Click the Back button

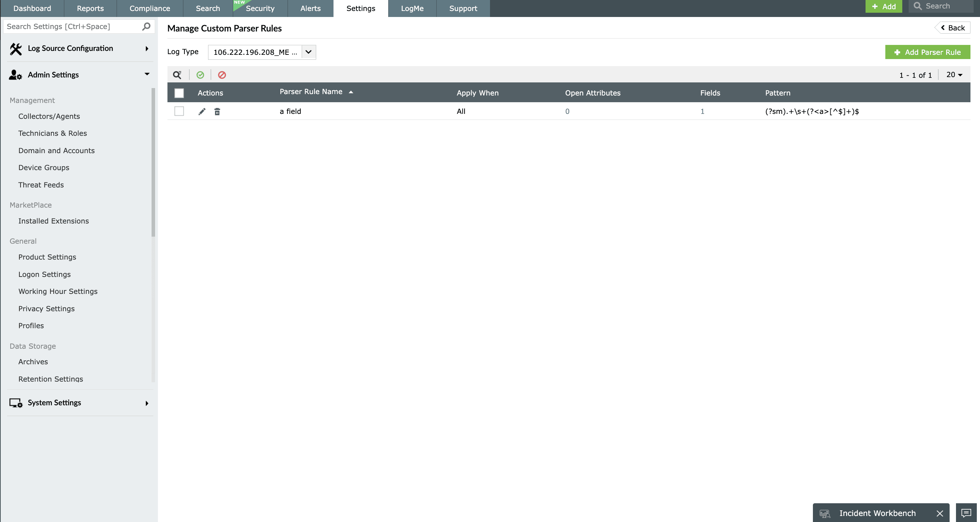[952, 28]
